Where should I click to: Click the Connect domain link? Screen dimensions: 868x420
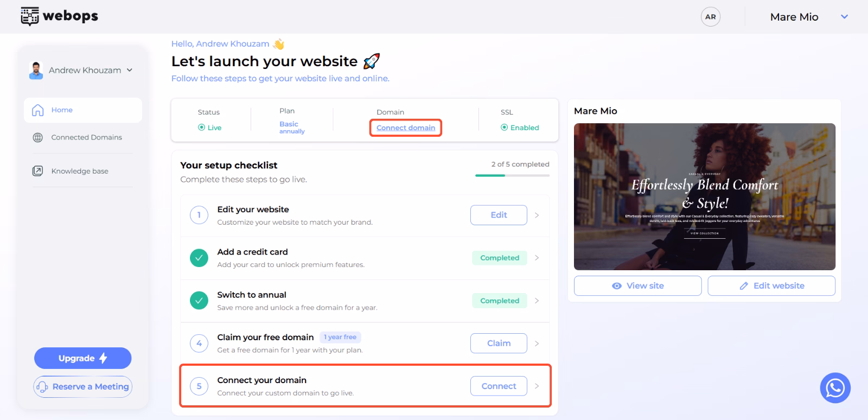pos(406,128)
